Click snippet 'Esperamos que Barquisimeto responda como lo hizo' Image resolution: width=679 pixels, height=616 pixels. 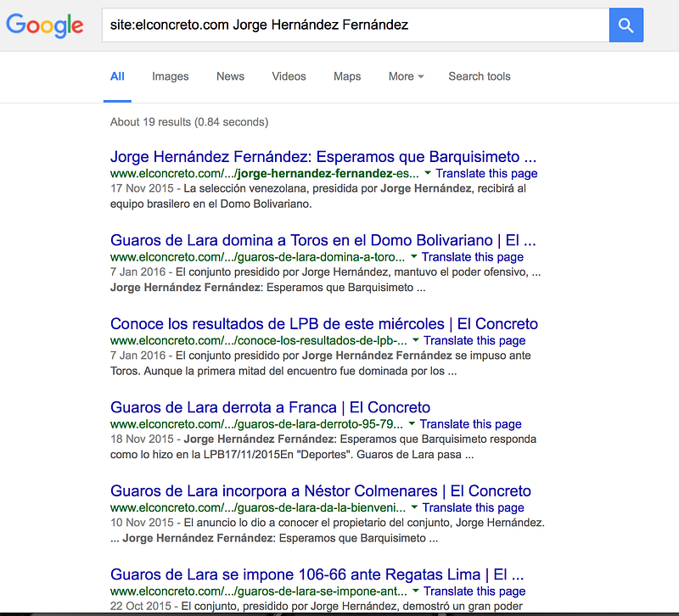(x=323, y=447)
